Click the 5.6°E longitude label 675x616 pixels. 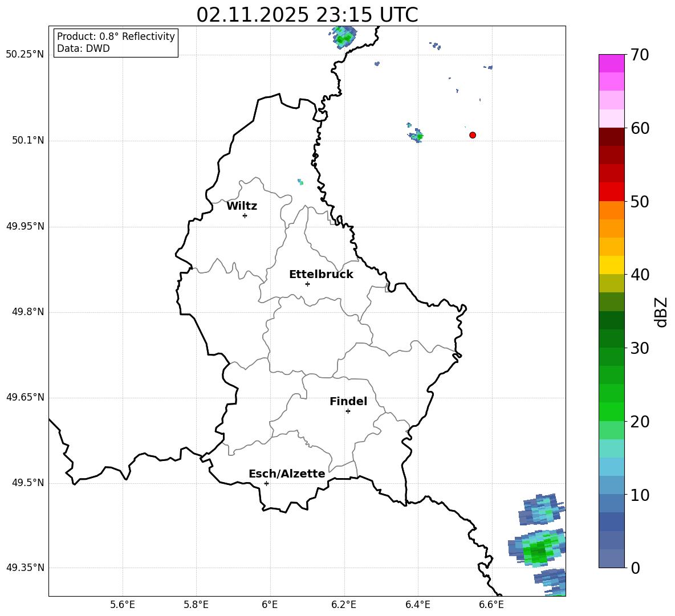pos(123,605)
